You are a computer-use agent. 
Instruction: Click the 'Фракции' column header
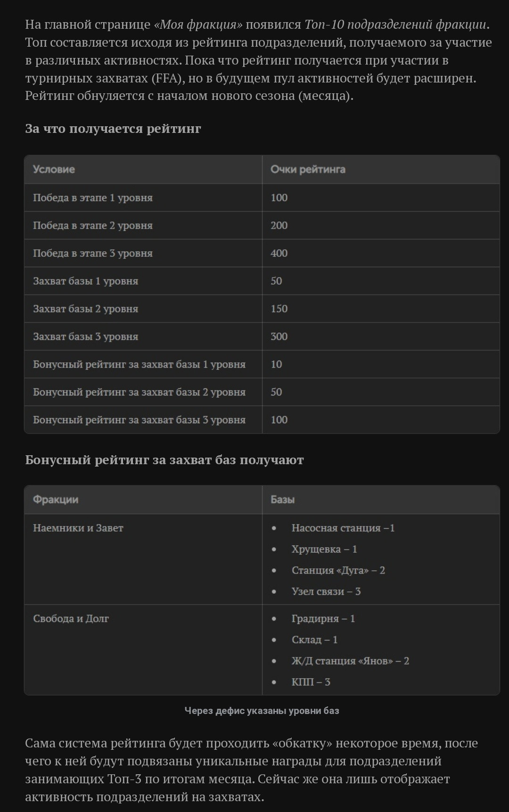point(143,500)
